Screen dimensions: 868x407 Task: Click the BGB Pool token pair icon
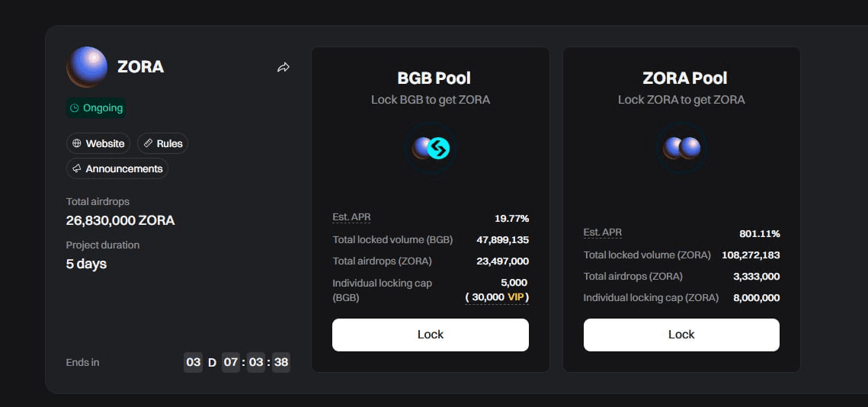click(x=431, y=148)
